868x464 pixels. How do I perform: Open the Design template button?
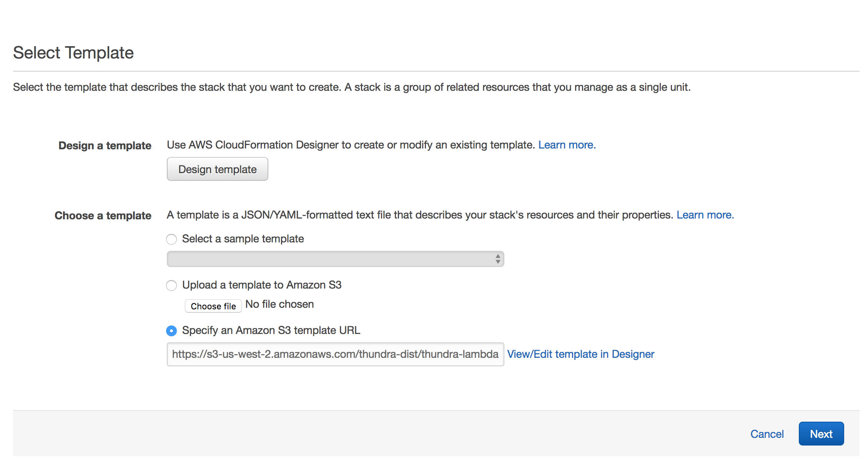217,169
